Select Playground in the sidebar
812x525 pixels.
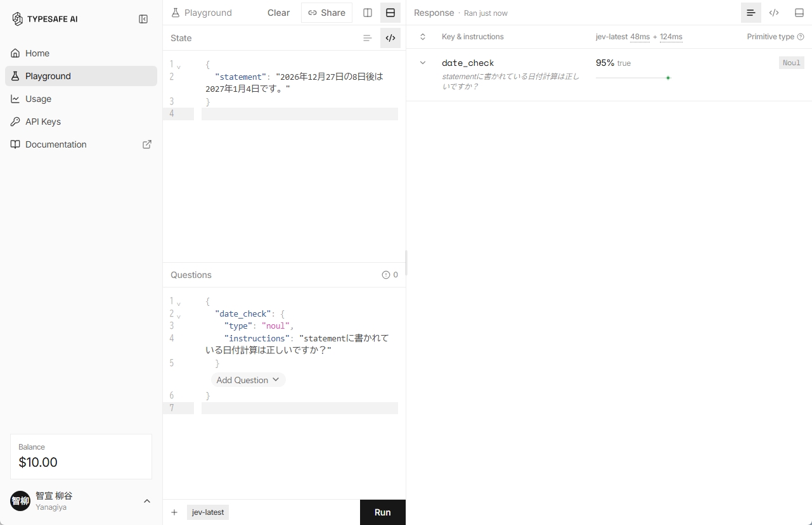coord(81,76)
